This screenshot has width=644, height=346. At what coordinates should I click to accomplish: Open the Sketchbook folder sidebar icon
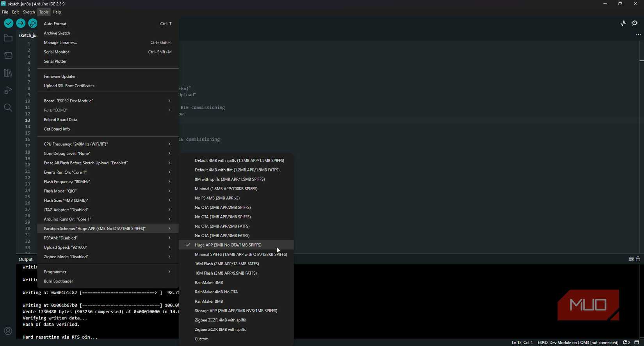click(8, 38)
